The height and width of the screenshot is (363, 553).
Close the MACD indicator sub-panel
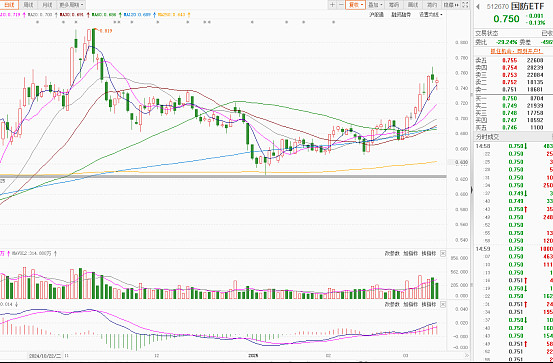[443, 304]
